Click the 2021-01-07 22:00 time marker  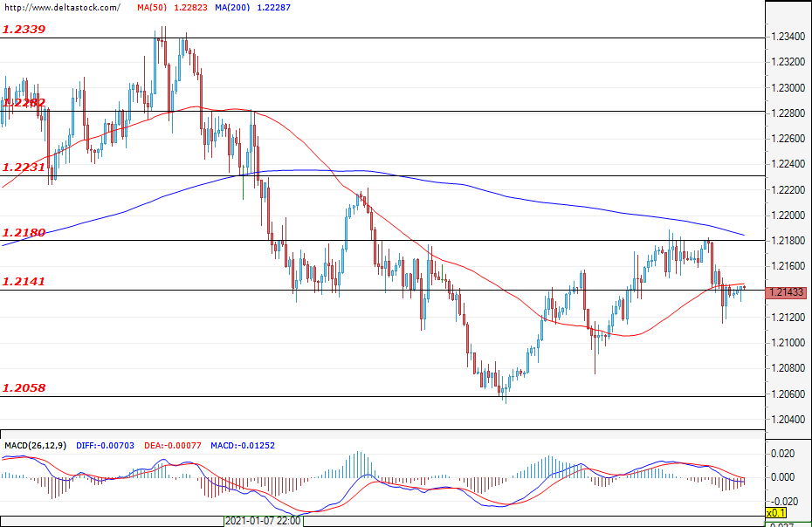[x=263, y=521]
